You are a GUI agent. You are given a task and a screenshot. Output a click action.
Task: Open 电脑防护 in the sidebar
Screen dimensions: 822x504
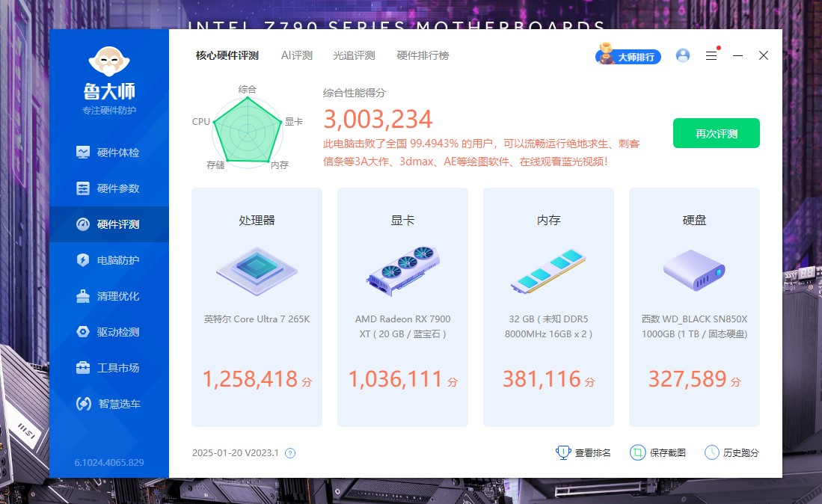click(x=109, y=260)
